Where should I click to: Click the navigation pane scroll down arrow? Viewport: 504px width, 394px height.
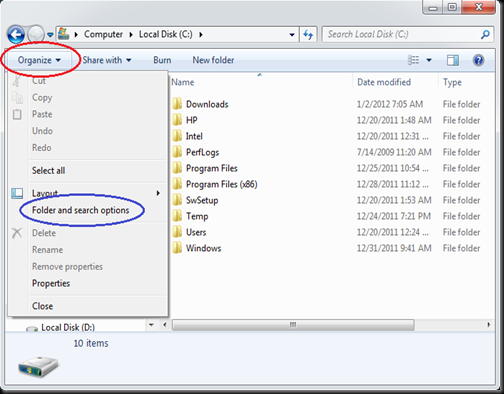151,324
